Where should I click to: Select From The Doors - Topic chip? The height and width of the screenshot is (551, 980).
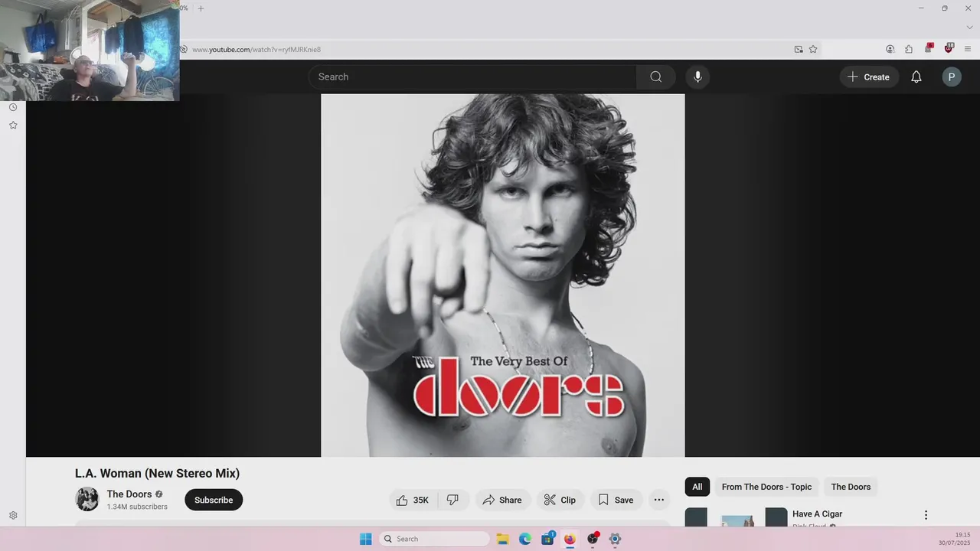766,487
